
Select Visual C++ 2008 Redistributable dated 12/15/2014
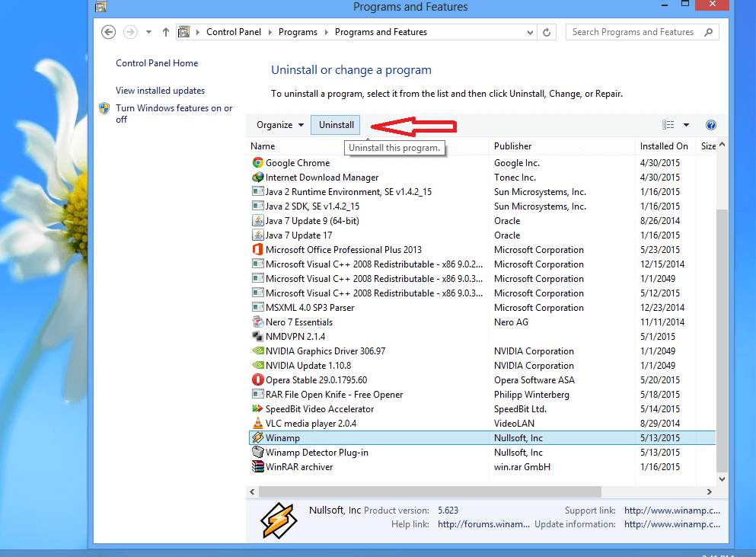[374, 264]
